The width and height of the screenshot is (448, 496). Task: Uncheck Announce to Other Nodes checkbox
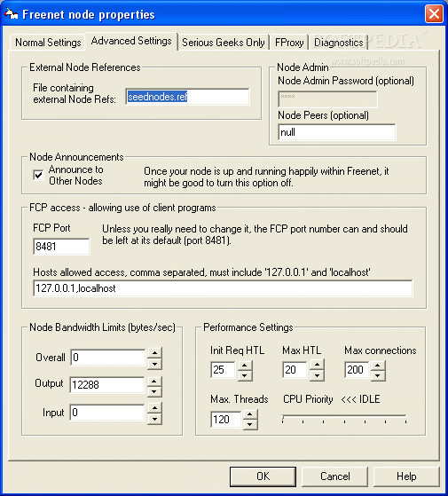38,175
